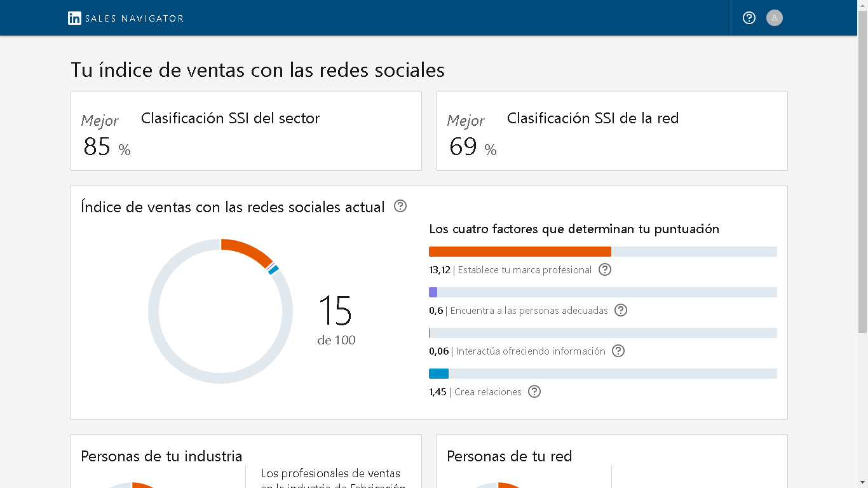
Task: Click the 0,06 score value
Action: [x=439, y=351]
